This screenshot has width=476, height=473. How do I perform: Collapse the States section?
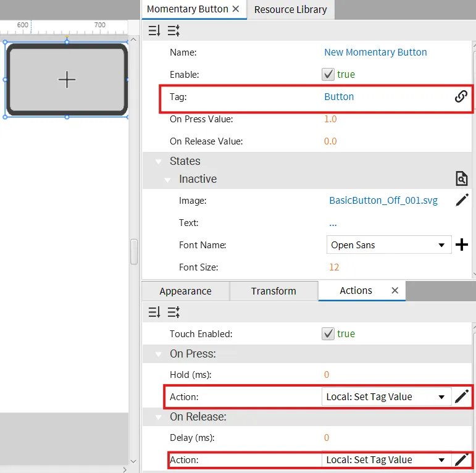point(158,161)
